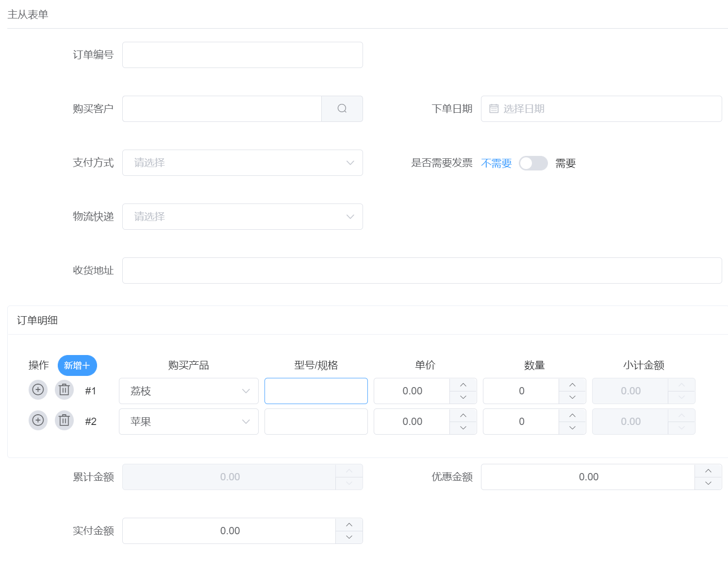Decrease 单价 in row #1
The image size is (728, 576).
pos(463,397)
